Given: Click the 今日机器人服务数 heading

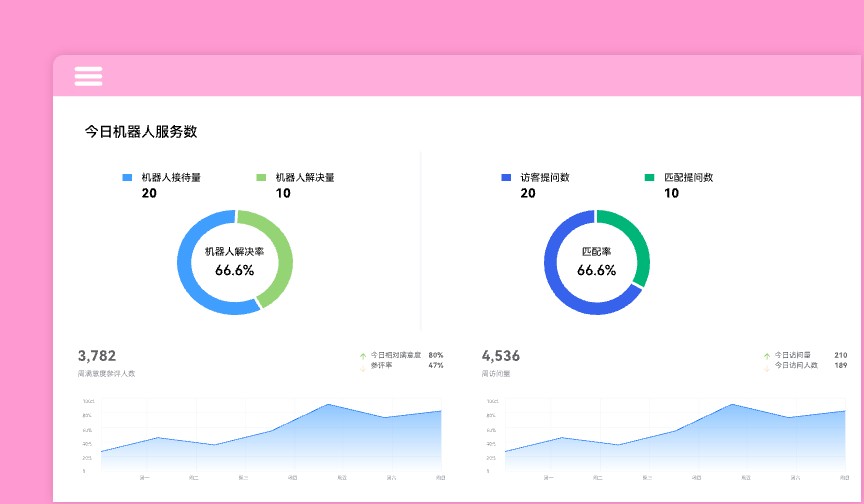Looking at the screenshot, I should coord(141,132).
